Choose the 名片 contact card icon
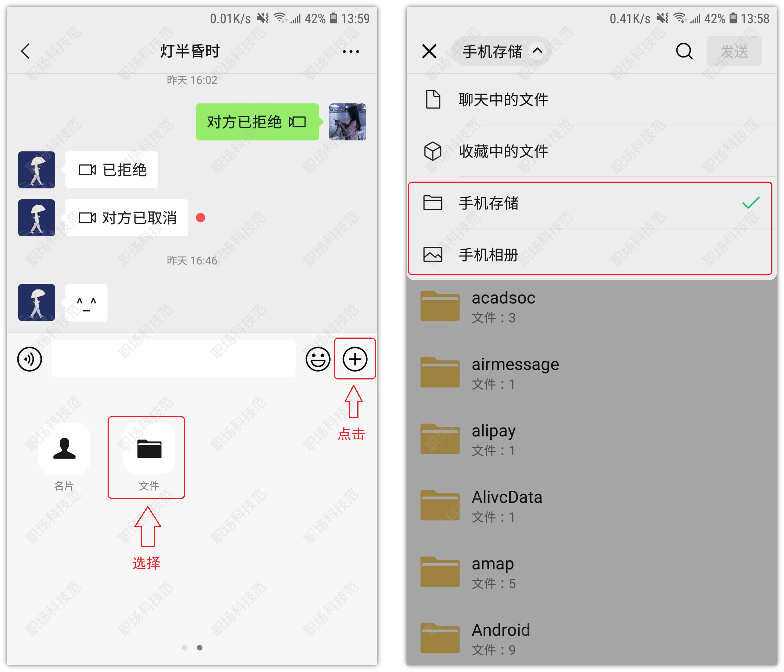The image size is (784, 672). coord(64,448)
